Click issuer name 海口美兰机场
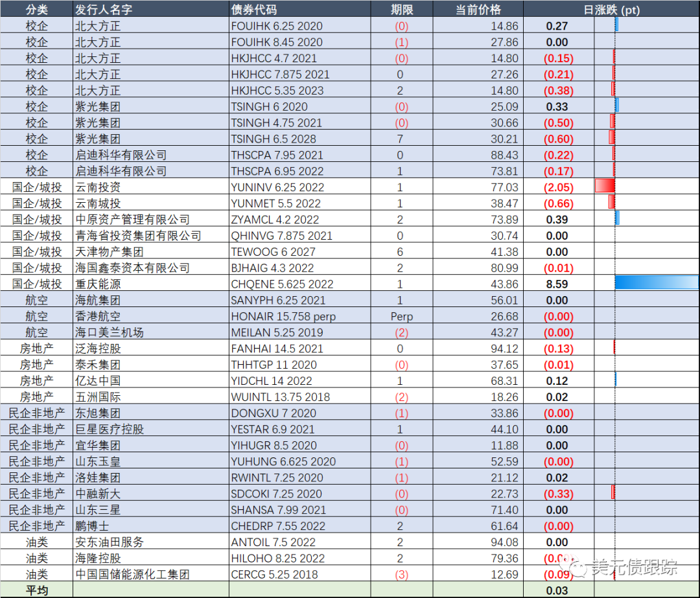 point(110,332)
